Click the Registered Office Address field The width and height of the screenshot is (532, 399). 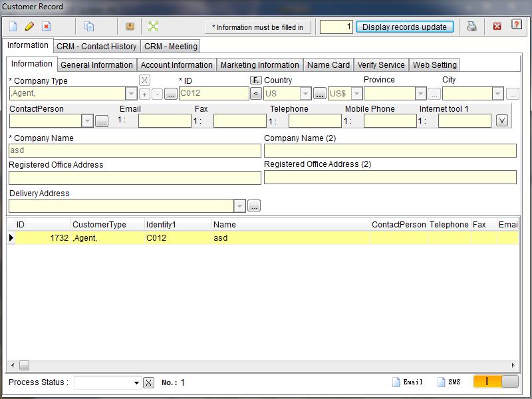pyautogui.click(x=135, y=178)
